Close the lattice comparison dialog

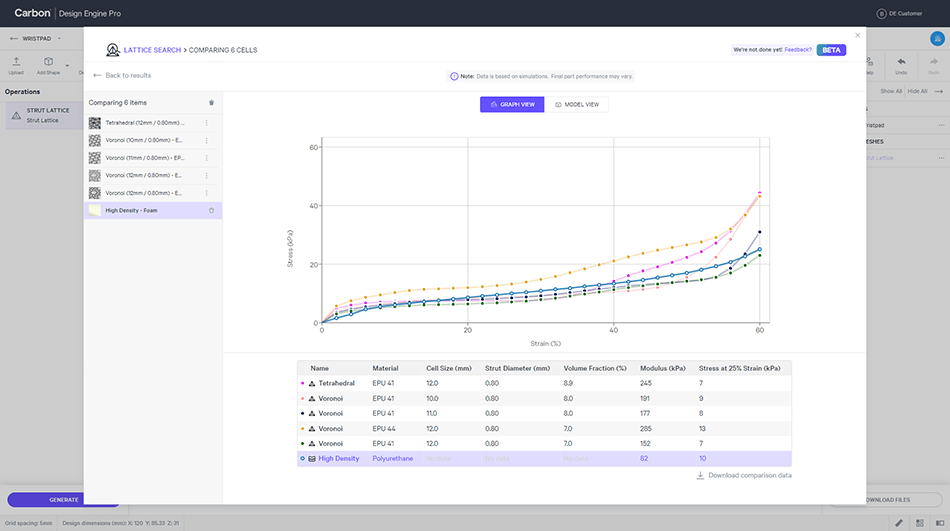point(857,35)
